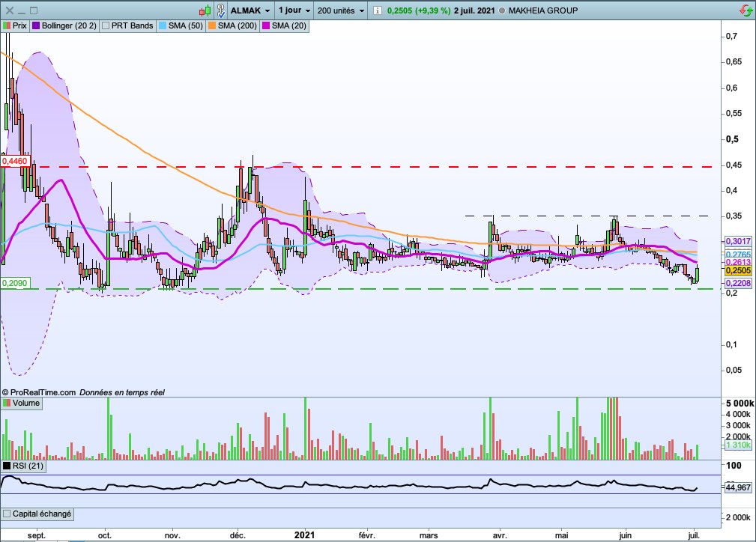Screen dimensions: 756x542
Task: Click the magenta SMA (20) swatch
Action: point(266,25)
